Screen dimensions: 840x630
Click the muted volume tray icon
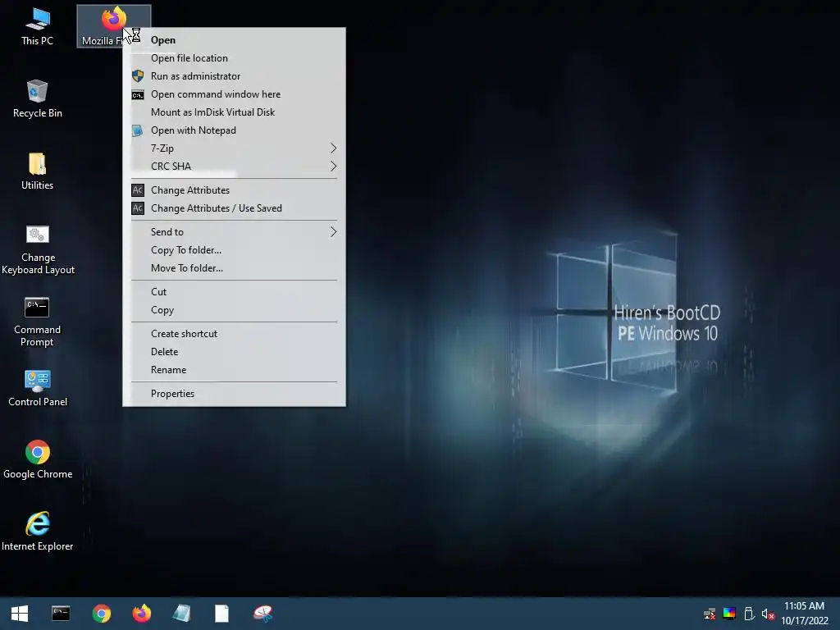coord(768,614)
